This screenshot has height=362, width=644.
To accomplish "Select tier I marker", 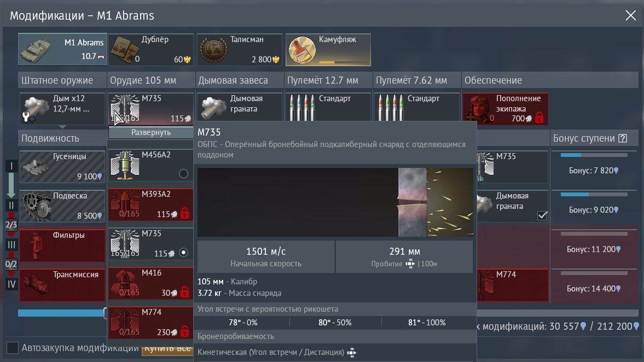I will pyautogui.click(x=11, y=166).
